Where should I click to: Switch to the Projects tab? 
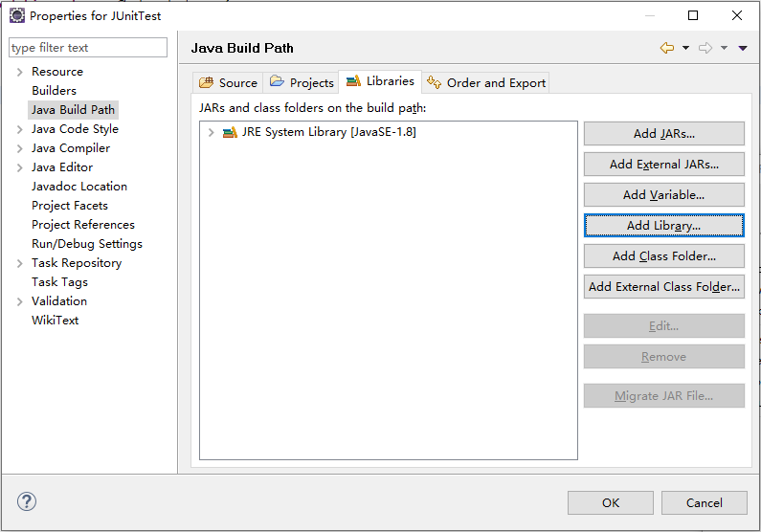pos(302,82)
